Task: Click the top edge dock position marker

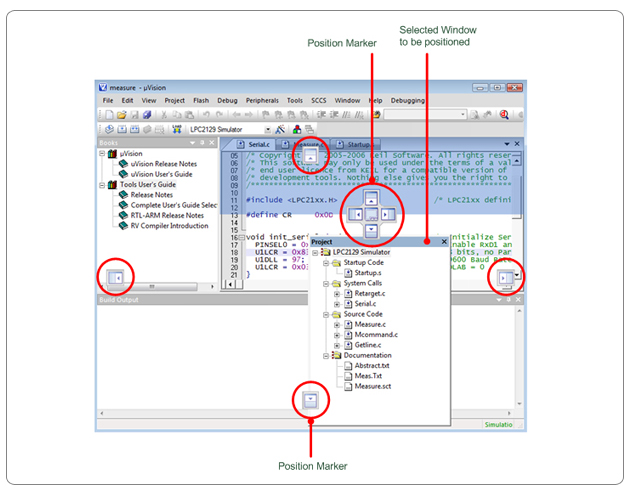Action: 313,157
